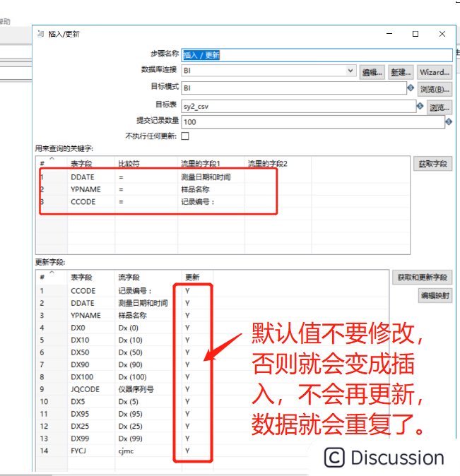
Task: Close the 插入/更新 dialog
Action: 442,34
